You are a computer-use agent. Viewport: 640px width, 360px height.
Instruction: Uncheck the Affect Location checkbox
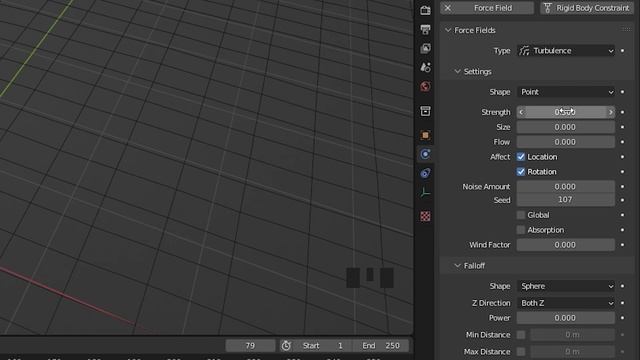(521, 157)
